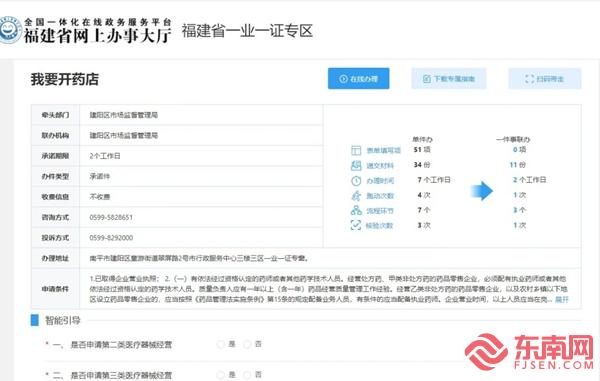Viewport: 600px width, 381px height.
Task: Click the 联办机构 row value 建阳区市场监督管理局
Action: point(124,135)
